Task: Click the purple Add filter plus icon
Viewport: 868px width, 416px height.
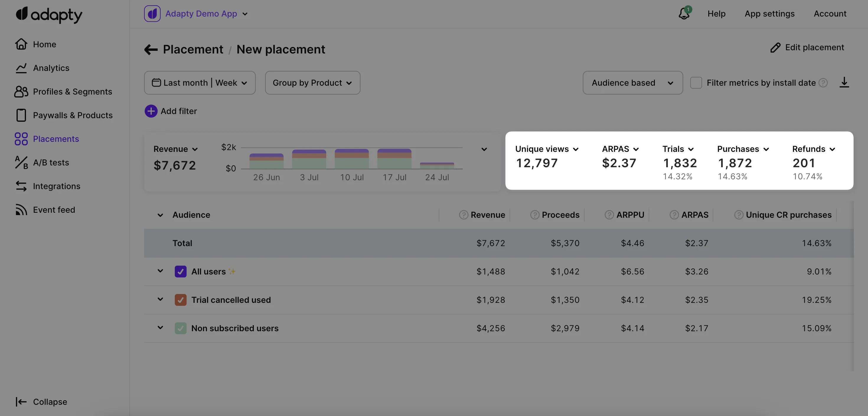Action: (x=151, y=111)
